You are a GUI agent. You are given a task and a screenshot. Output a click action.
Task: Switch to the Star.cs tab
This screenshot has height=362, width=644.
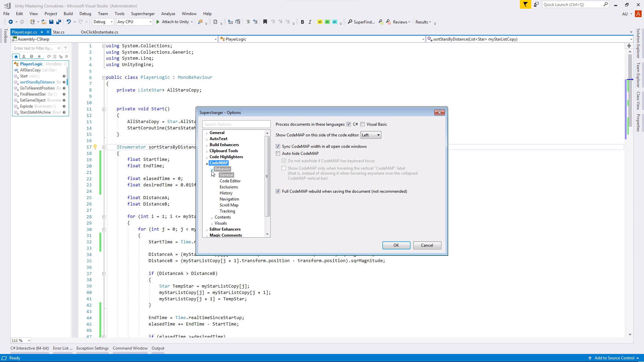click(x=58, y=32)
